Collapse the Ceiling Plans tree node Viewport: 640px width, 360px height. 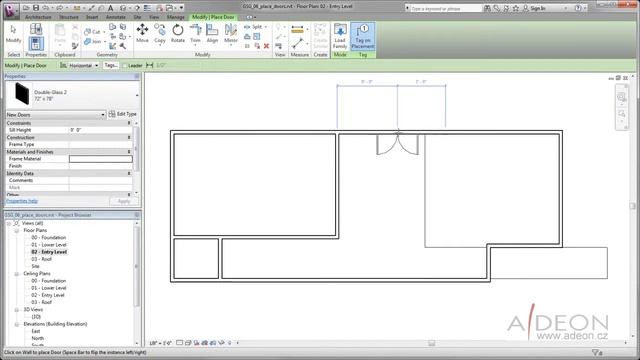coord(17,274)
